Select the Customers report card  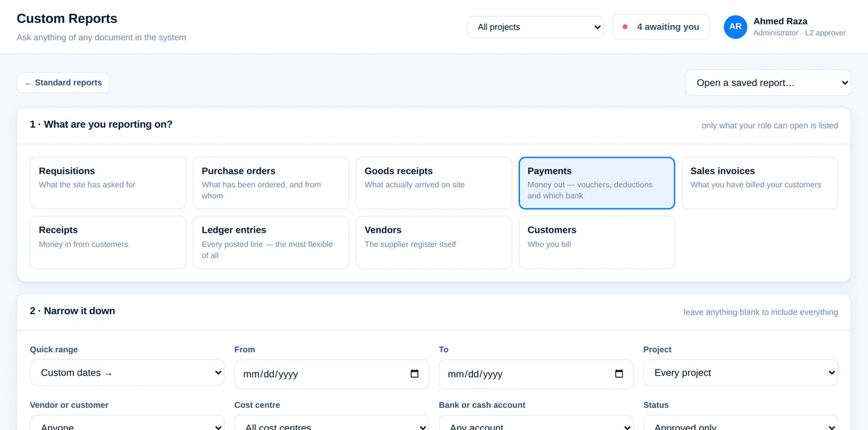(x=596, y=242)
